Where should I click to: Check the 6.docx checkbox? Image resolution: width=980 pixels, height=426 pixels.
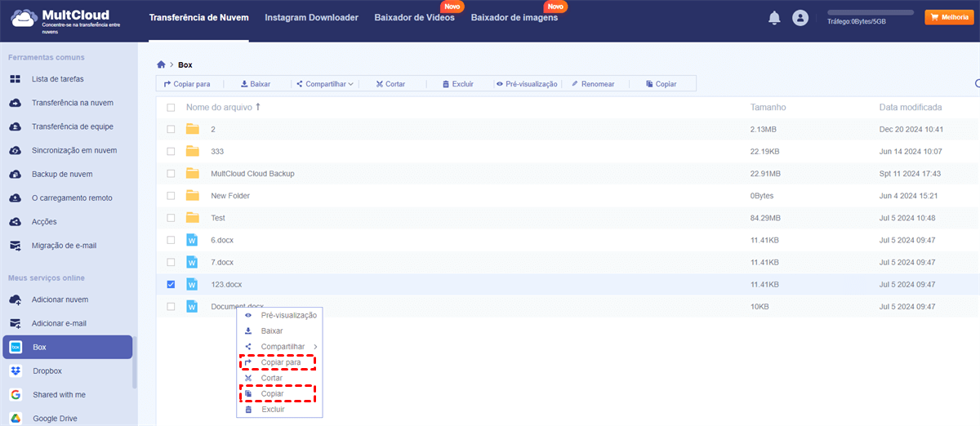[171, 240]
